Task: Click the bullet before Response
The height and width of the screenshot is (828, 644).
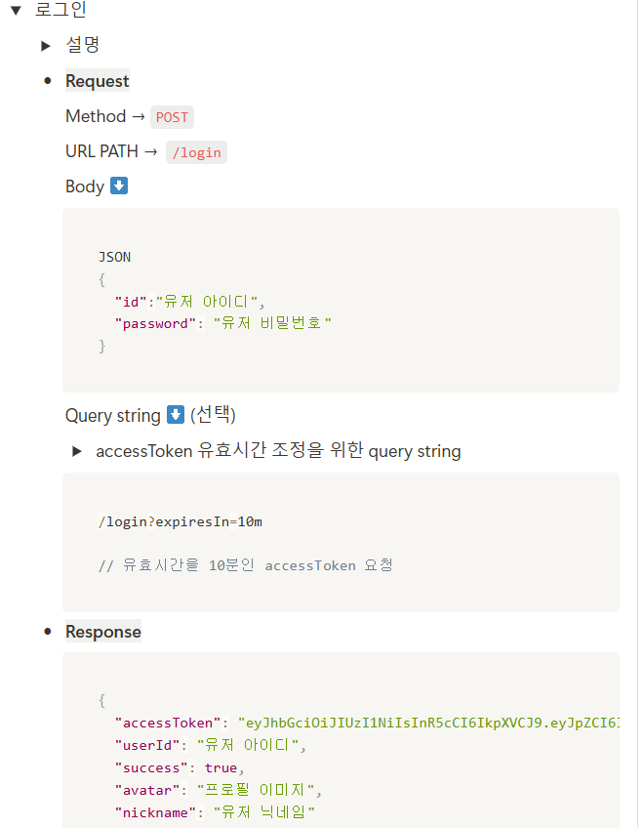Action: 48,632
